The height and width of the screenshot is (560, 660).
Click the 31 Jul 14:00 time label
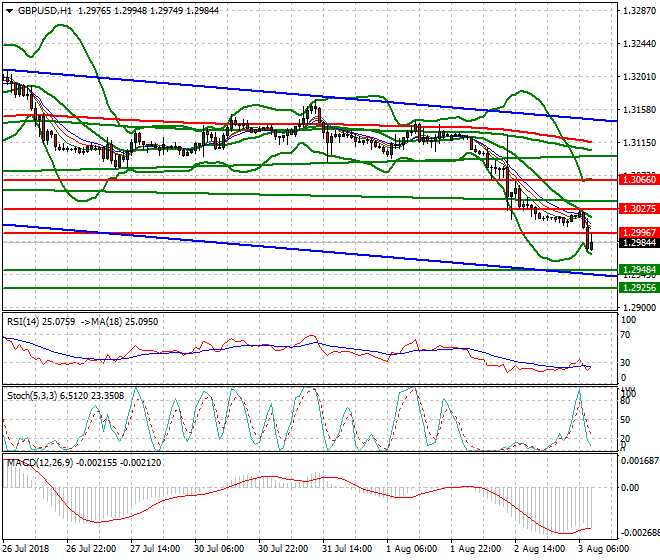click(347, 549)
